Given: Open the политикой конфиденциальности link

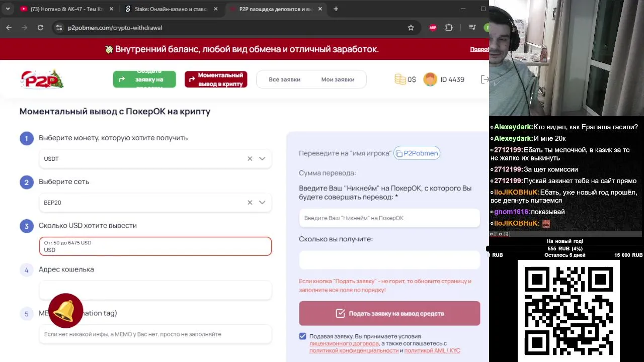Looking at the screenshot, I should tap(354, 350).
